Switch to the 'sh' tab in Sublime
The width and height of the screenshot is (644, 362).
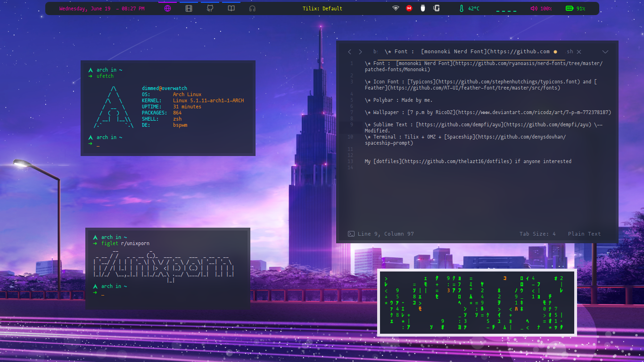570,52
